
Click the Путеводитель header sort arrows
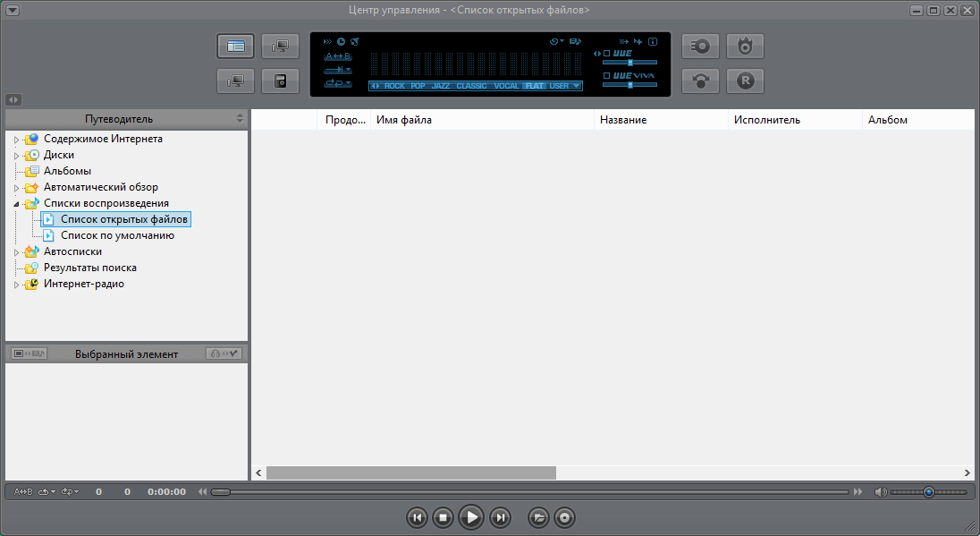click(240, 119)
